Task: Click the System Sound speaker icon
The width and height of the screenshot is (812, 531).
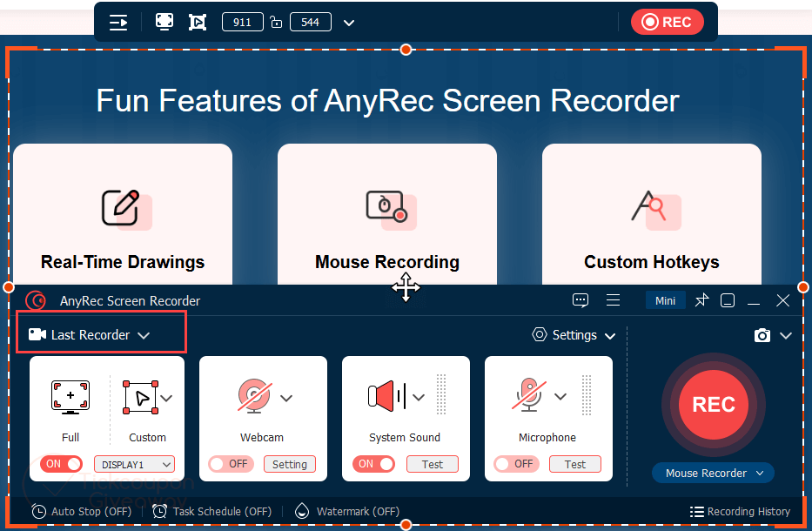Action: click(386, 396)
